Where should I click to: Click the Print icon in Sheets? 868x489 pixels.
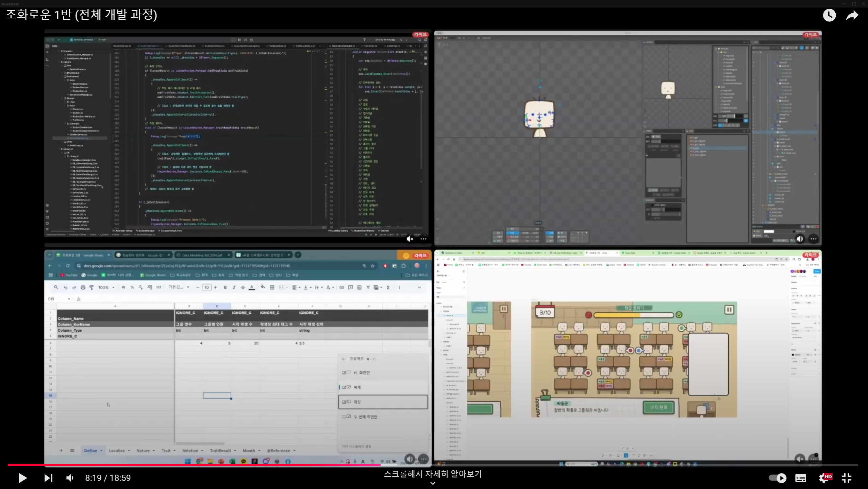(83, 287)
